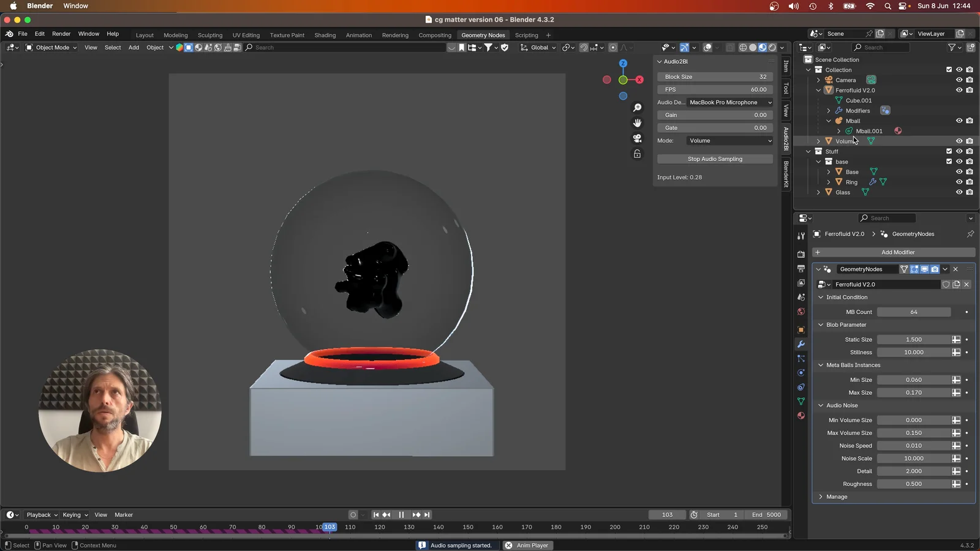This screenshot has width=980, height=551.
Task: Switch to the World properties tab
Action: click(x=801, y=312)
